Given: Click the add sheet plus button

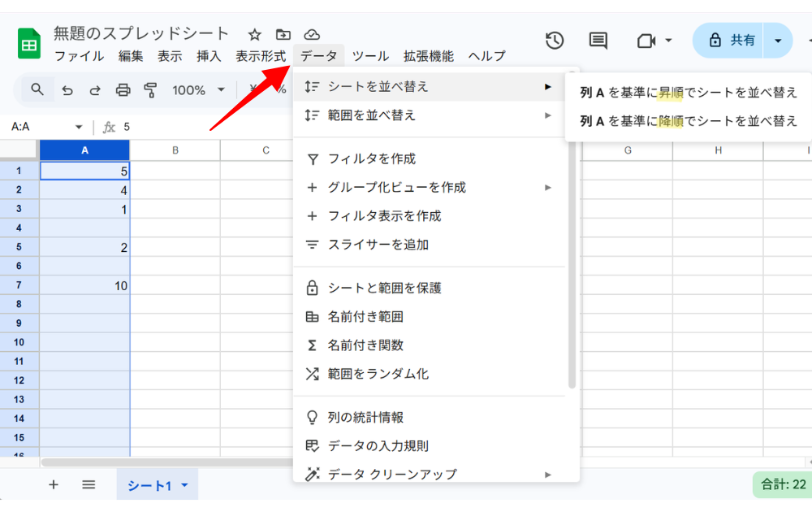Looking at the screenshot, I should click(54, 485).
